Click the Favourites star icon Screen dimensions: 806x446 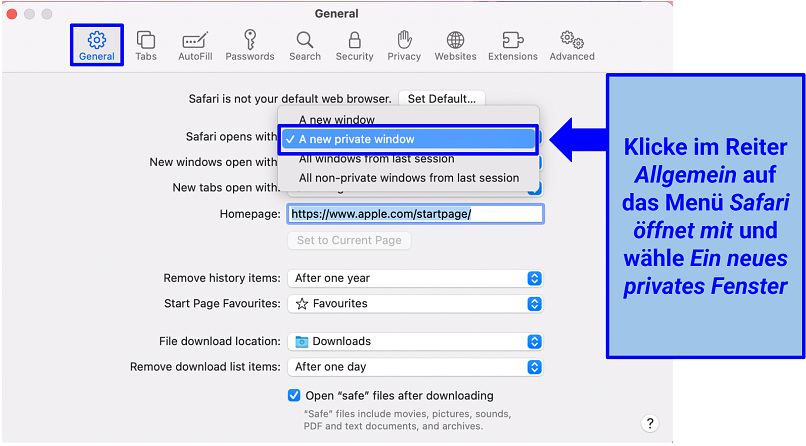click(302, 304)
